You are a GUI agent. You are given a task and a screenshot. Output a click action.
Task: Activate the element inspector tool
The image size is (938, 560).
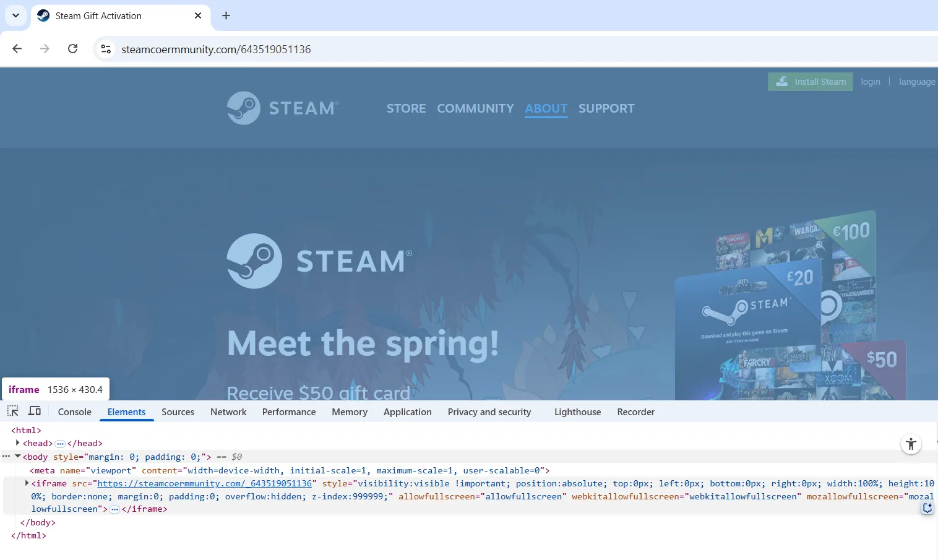[13, 411]
